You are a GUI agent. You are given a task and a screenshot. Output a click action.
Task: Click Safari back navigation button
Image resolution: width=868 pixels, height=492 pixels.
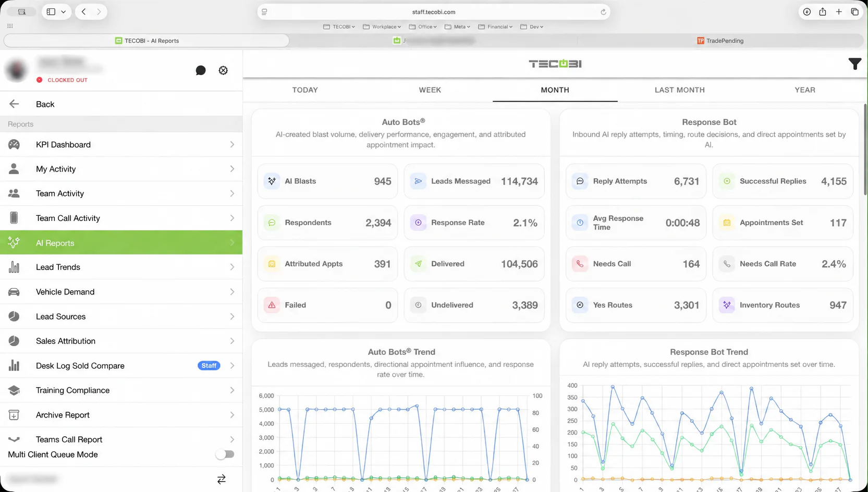83,11
